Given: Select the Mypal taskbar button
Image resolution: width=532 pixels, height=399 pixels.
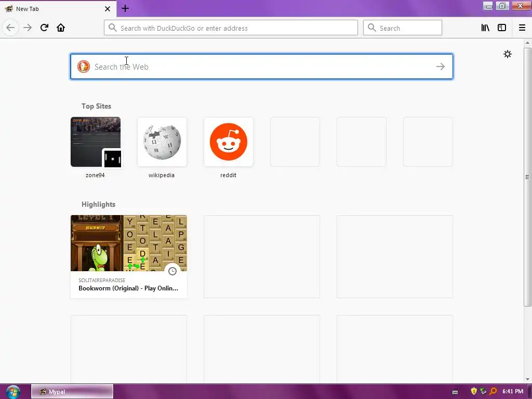Looking at the screenshot, I should pyautogui.click(x=72, y=392).
